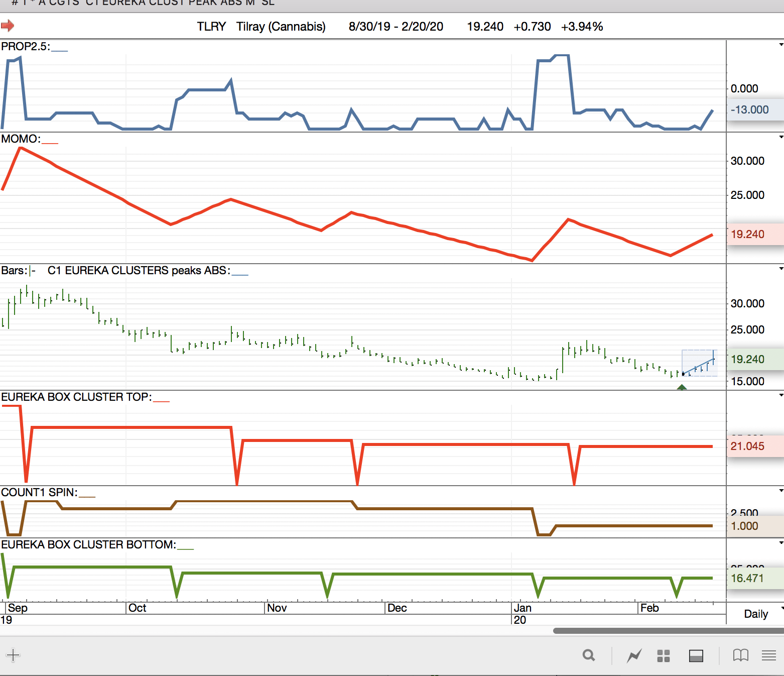Open the three-line list menu icon
Image resolution: width=784 pixels, height=676 pixels.
[769, 655]
